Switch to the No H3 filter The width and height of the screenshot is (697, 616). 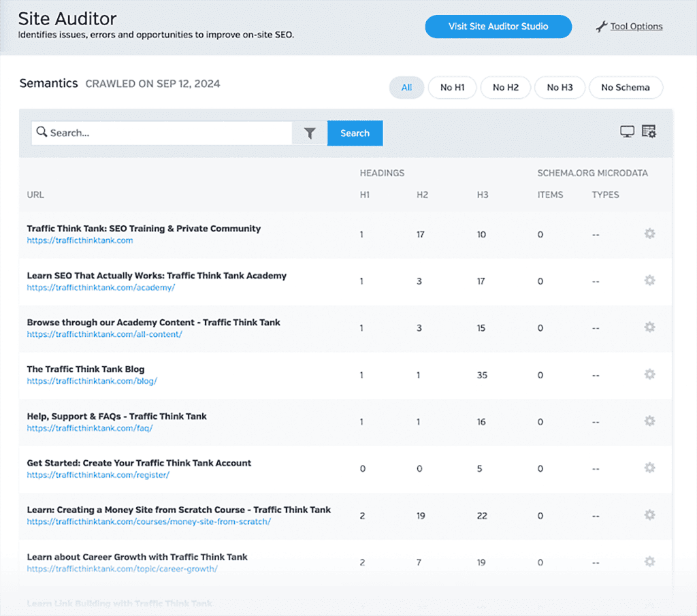pos(559,87)
